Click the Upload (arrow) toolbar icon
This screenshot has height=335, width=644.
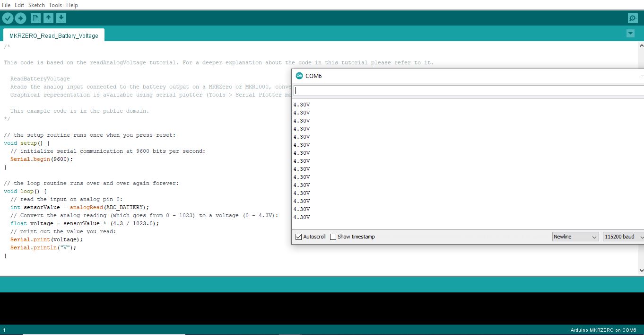(20, 18)
